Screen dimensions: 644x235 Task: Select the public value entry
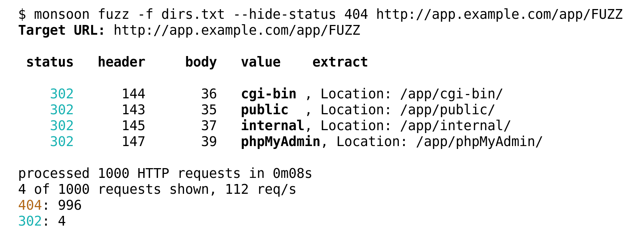click(265, 110)
